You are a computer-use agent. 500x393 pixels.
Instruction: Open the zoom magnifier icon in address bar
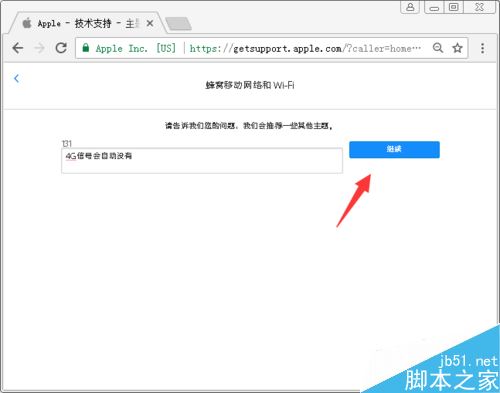tap(438, 48)
